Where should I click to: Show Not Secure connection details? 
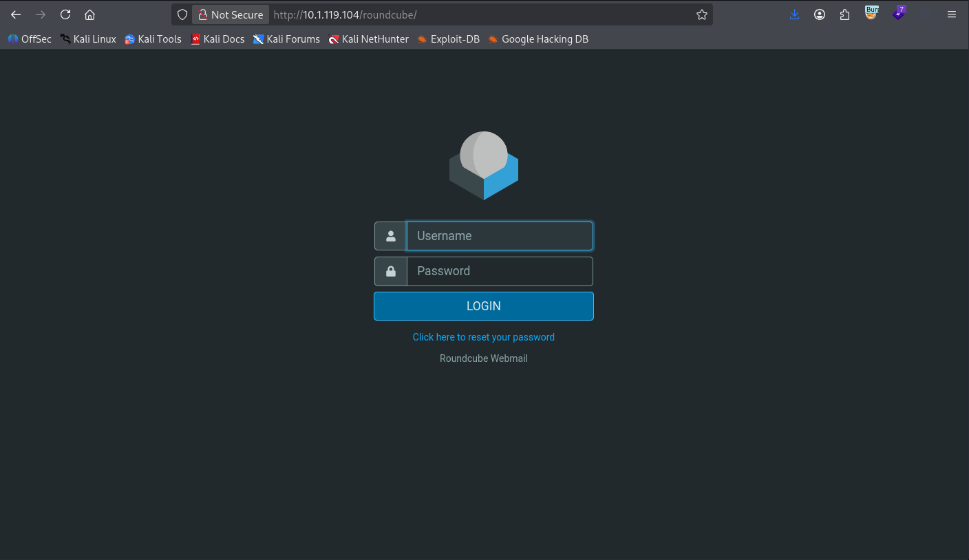point(231,14)
